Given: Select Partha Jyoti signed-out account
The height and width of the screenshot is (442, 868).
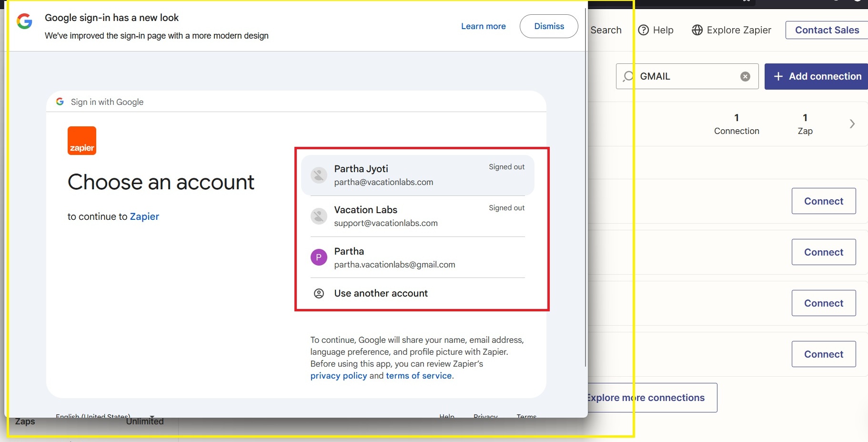Looking at the screenshot, I should click(417, 175).
